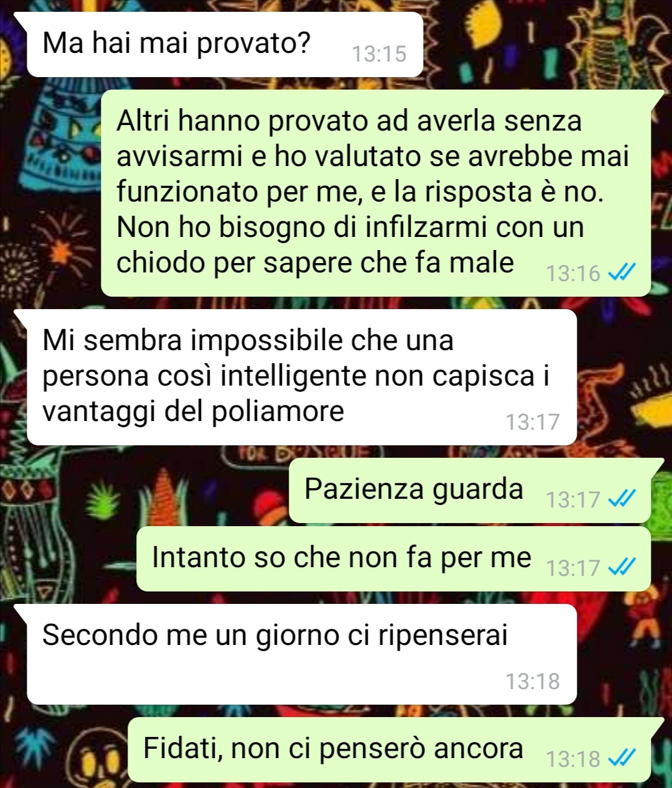The width and height of the screenshot is (672, 788).
Task: Click the blue read ticks beside 13:16
Action: (621, 272)
